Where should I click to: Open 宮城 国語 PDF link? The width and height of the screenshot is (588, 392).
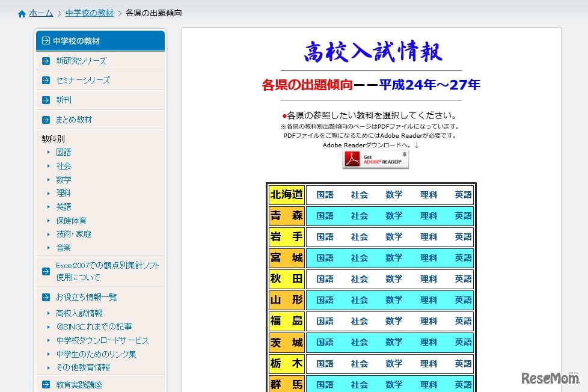click(x=325, y=258)
